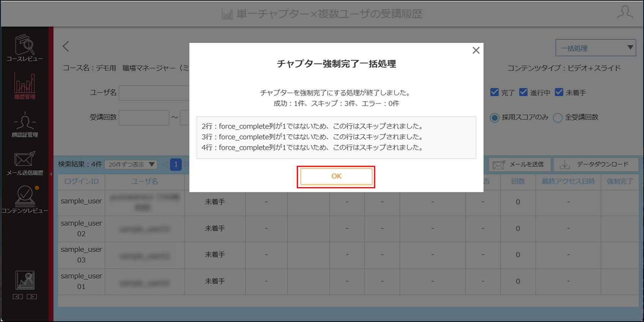Screen dimensions: 644x322
Task: Open the 20件ずつ表示 page size dropdown
Action: click(131, 164)
